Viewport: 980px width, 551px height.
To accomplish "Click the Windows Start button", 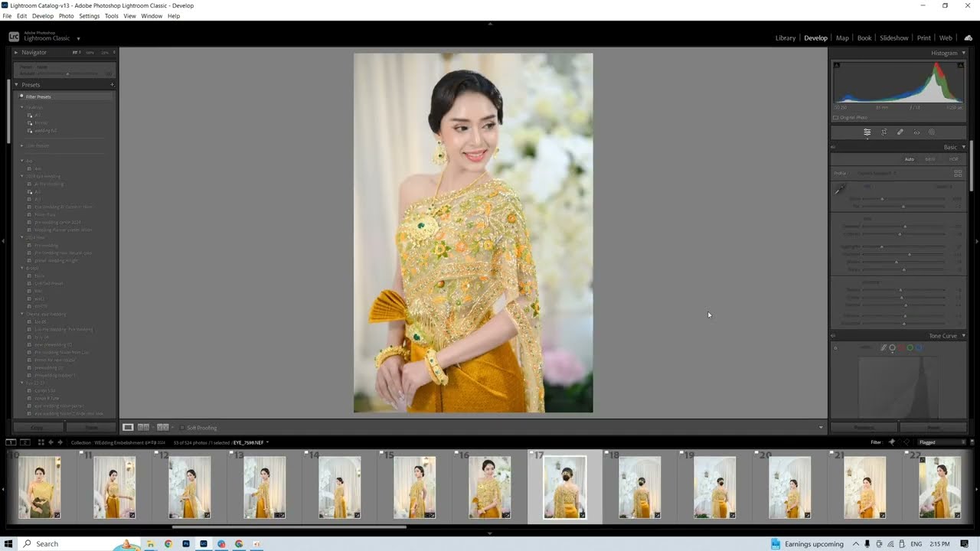I will point(9,543).
